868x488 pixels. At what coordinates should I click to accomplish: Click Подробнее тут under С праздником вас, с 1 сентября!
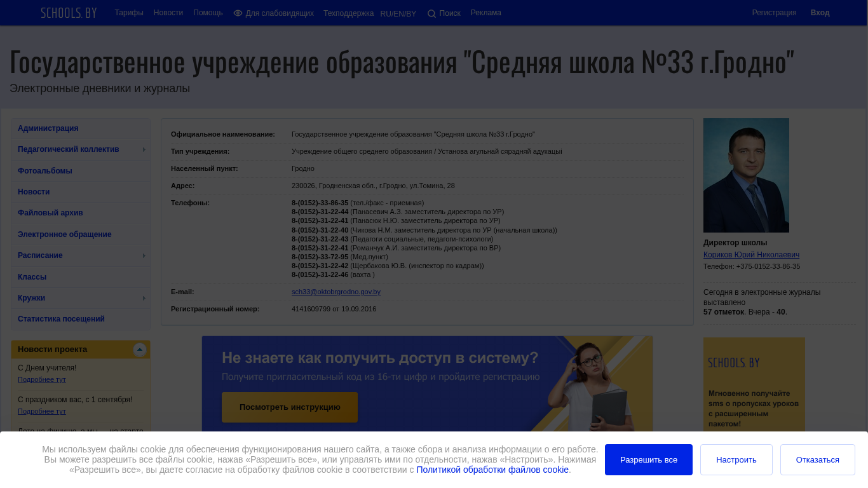(x=42, y=411)
